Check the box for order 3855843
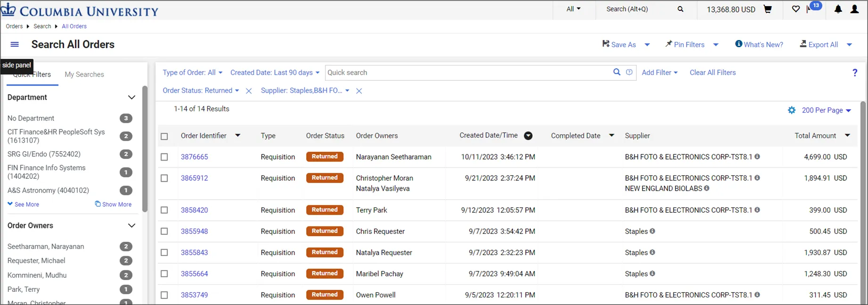This screenshot has width=868, height=305. 164,253
